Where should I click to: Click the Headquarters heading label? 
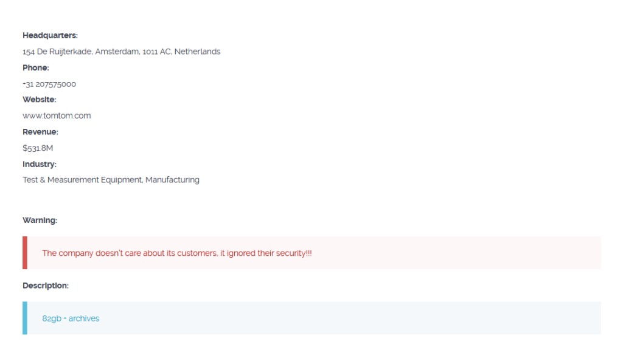50,35
